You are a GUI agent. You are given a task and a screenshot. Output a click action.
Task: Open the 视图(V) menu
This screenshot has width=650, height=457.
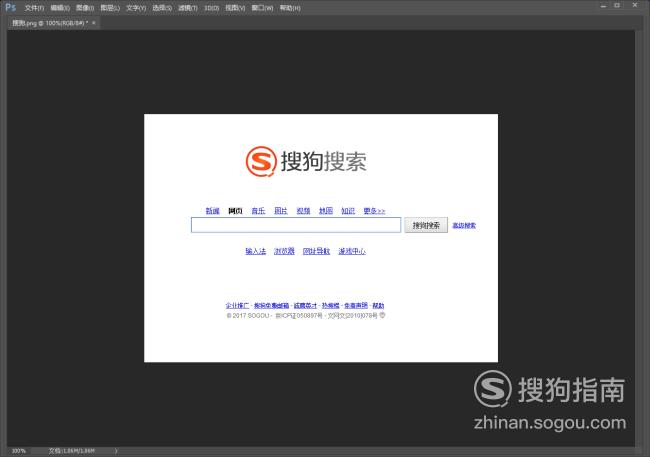tap(235, 8)
